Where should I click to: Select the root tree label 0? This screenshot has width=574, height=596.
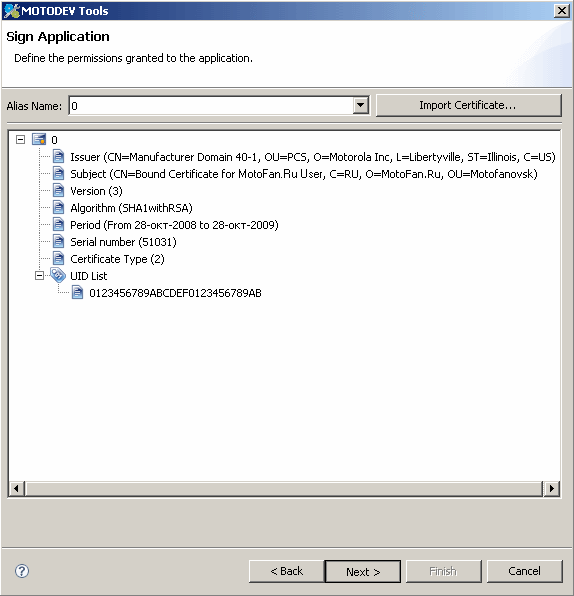click(x=54, y=140)
